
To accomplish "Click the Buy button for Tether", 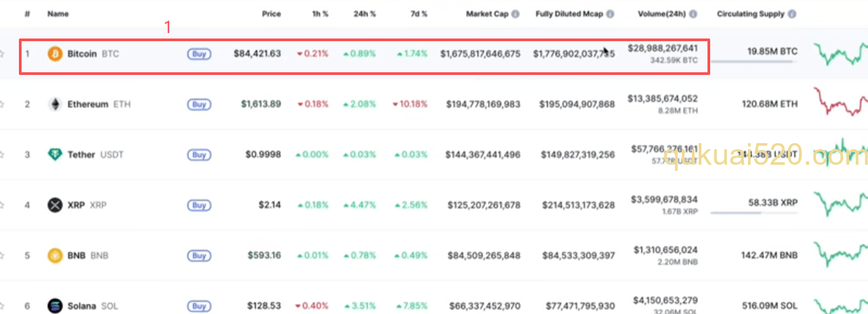I will coord(199,155).
